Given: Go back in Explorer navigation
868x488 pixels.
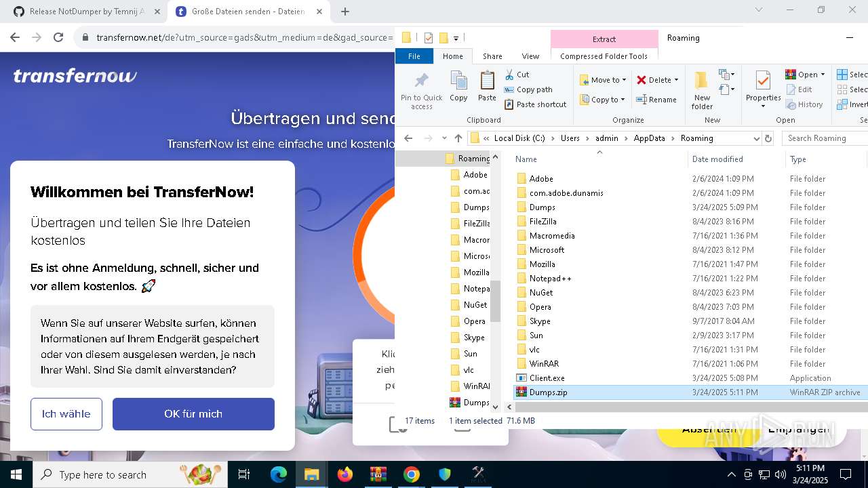Looking at the screenshot, I should pos(408,138).
